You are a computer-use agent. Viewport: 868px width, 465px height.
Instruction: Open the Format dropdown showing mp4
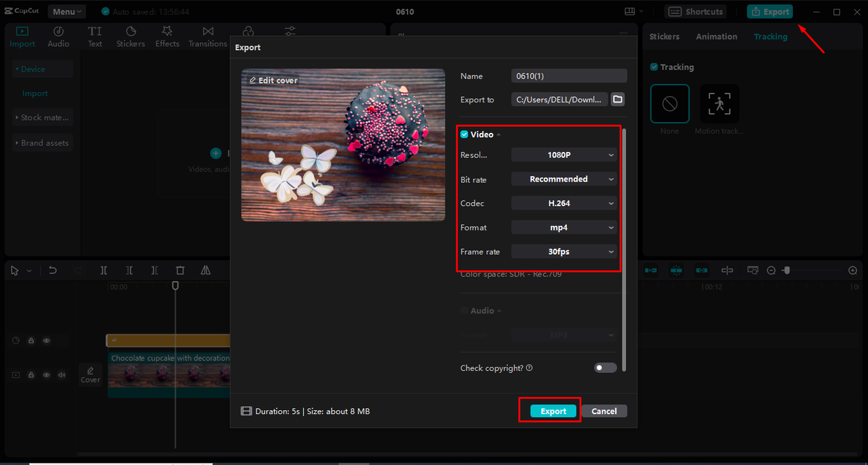pos(564,227)
